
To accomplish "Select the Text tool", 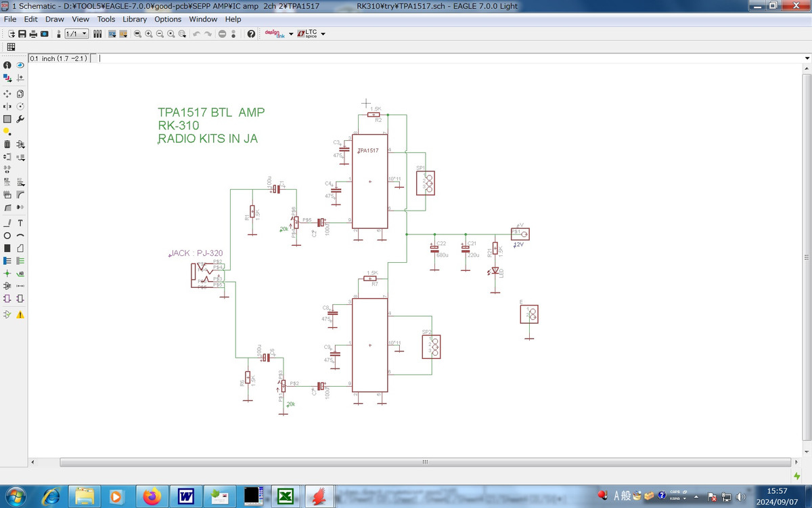I will [x=20, y=223].
